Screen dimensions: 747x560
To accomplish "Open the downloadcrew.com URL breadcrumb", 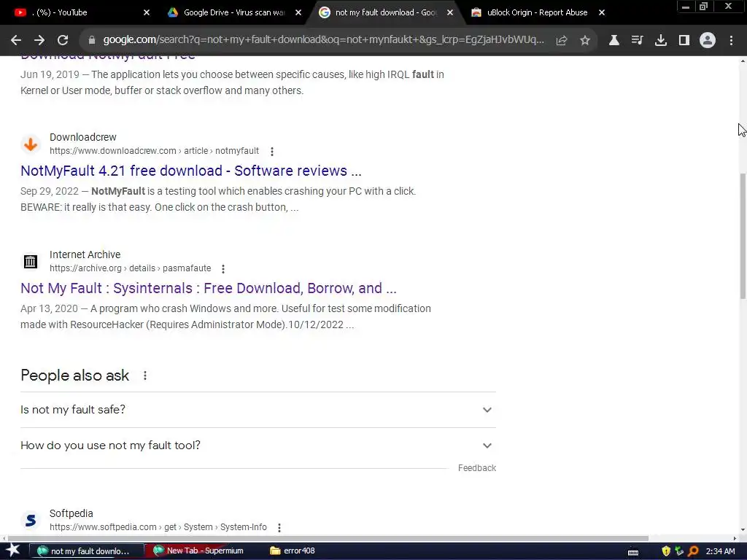I will pos(155,151).
